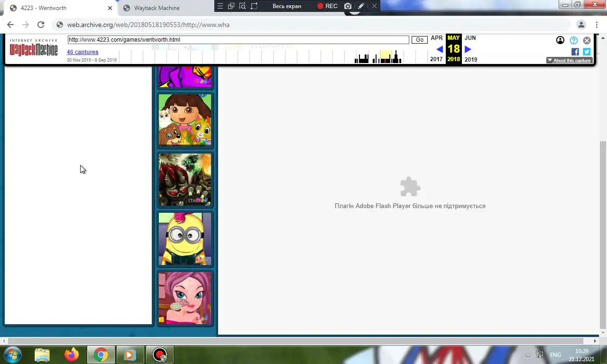Image resolution: width=607 pixels, height=364 pixels.
Task: Launch Firefox from the taskbar
Action: [72, 355]
